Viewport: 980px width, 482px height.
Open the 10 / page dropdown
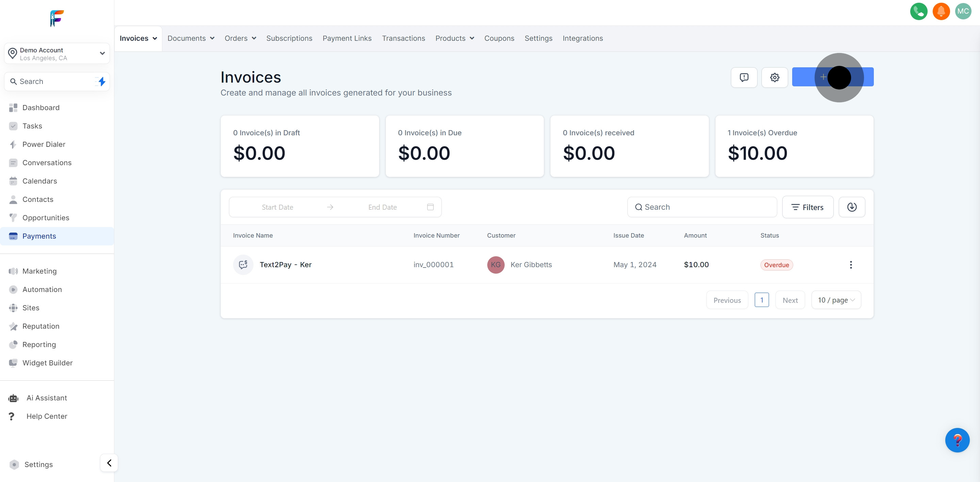836,300
